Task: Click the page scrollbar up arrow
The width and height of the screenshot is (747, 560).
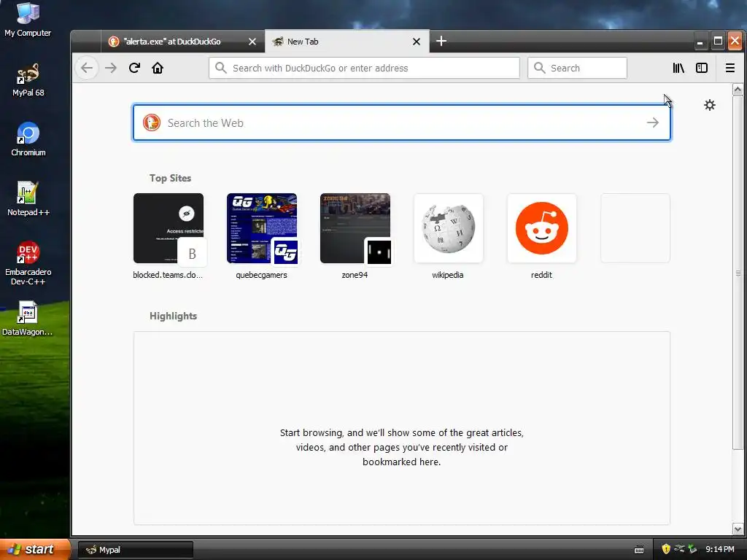Action: point(738,89)
